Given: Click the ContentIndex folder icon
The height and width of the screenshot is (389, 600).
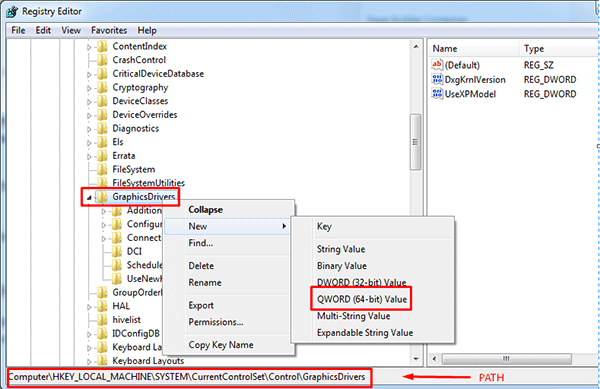Looking at the screenshot, I should (102, 47).
